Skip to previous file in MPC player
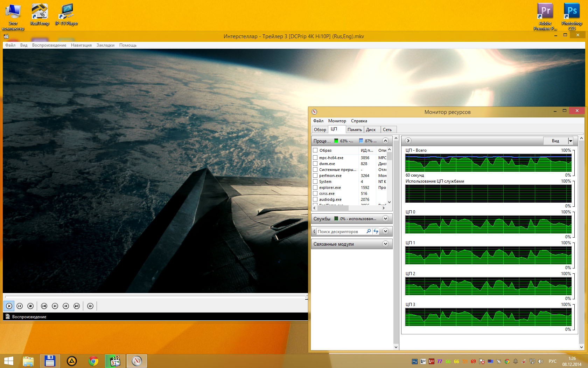The width and height of the screenshot is (588, 368). pos(44,306)
